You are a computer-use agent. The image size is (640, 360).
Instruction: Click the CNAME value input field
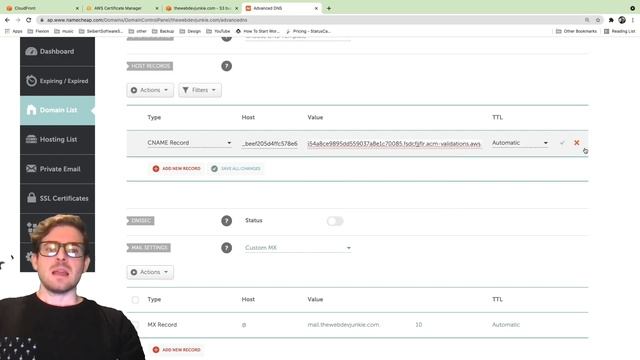point(394,144)
